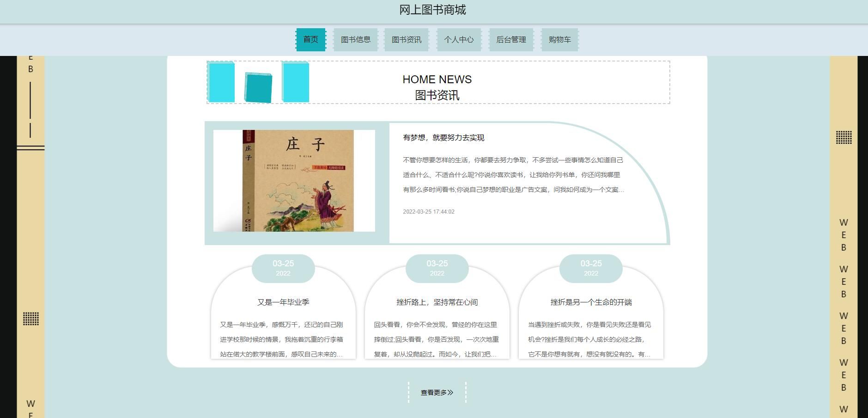The height and width of the screenshot is (418, 868).
Task: Switch to the 图书资讯 tab
Action: 406,39
